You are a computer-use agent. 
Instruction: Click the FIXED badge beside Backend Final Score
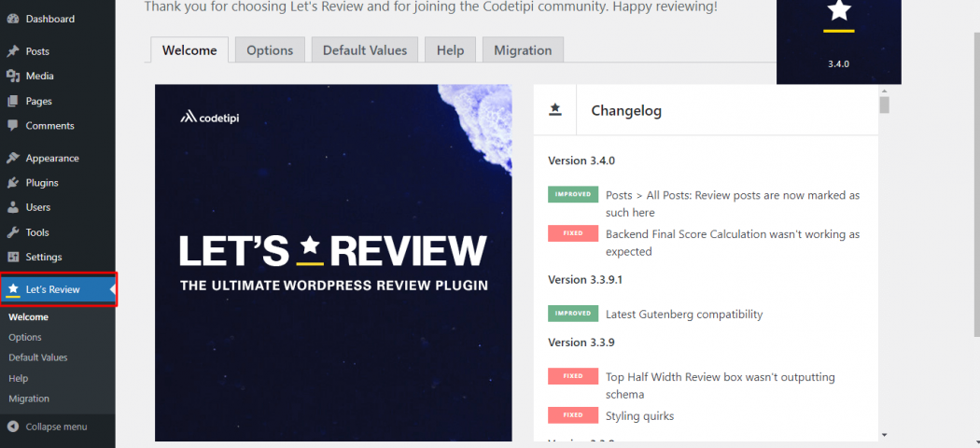(x=573, y=233)
